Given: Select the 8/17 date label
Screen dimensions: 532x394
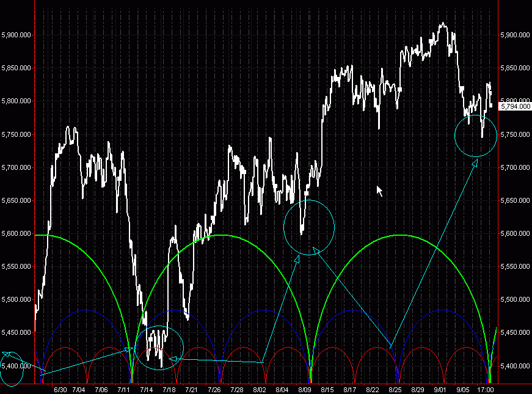Looking at the screenshot, I should tap(350, 390).
